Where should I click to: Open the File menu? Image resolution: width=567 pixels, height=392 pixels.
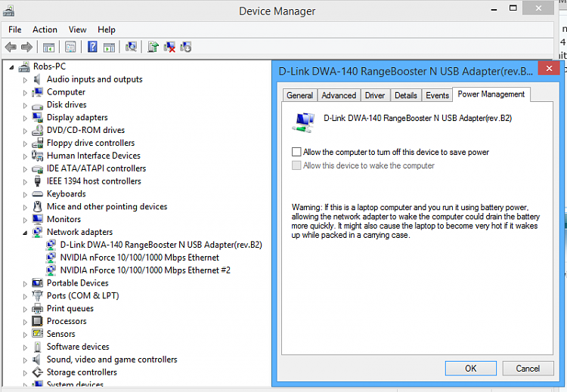15,29
